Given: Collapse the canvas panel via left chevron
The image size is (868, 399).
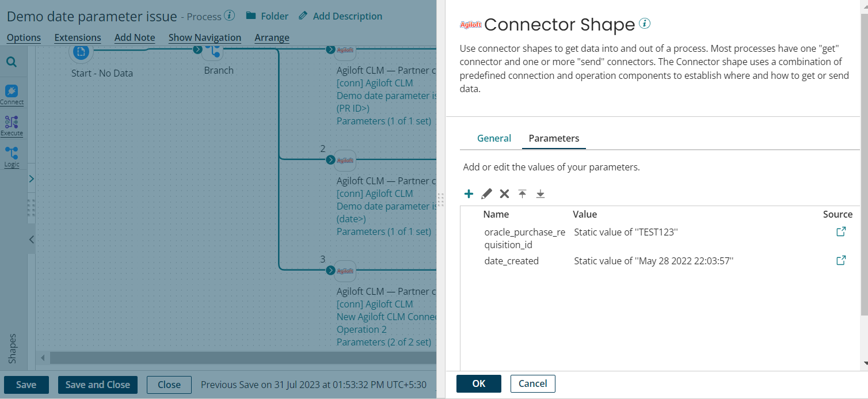Looking at the screenshot, I should (32, 240).
